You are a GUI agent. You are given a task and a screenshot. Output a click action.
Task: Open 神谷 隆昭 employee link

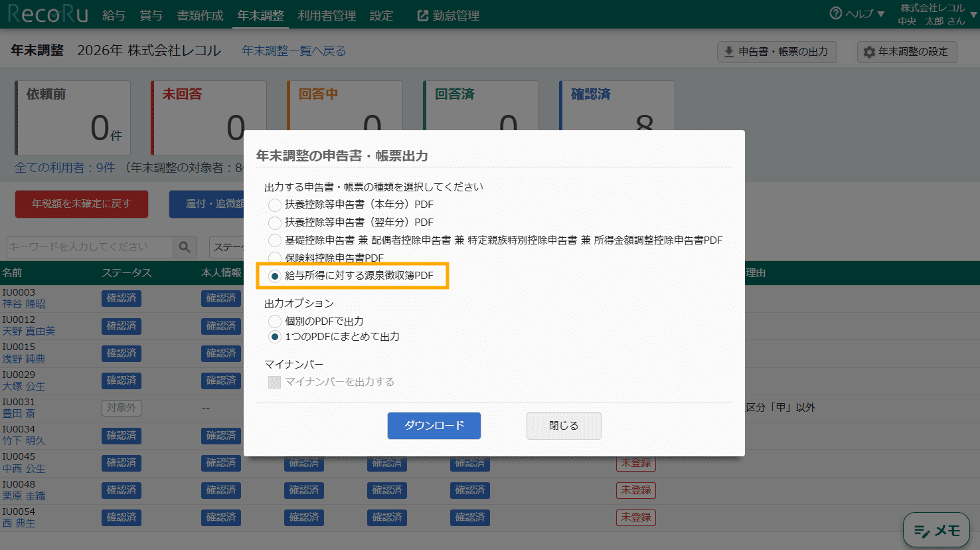click(24, 304)
